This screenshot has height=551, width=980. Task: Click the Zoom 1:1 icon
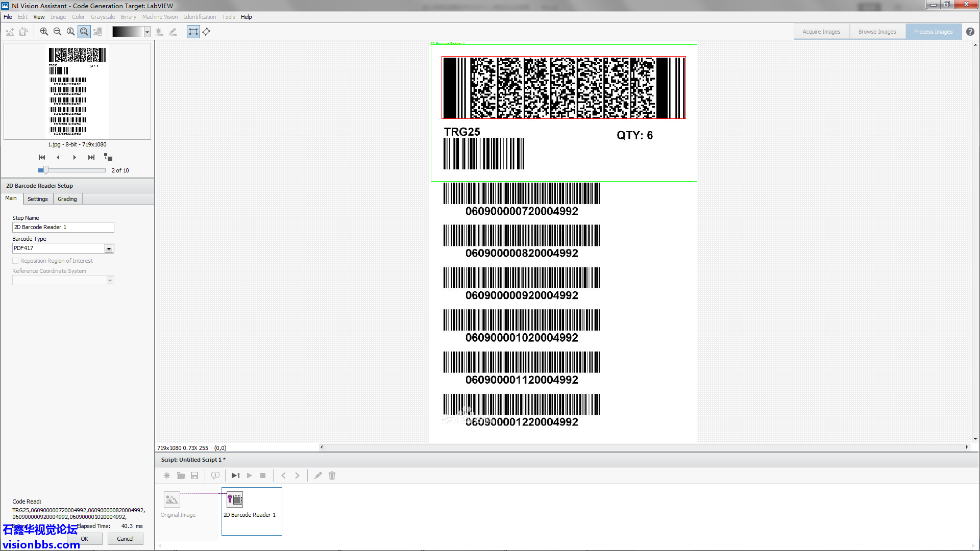coord(71,32)
